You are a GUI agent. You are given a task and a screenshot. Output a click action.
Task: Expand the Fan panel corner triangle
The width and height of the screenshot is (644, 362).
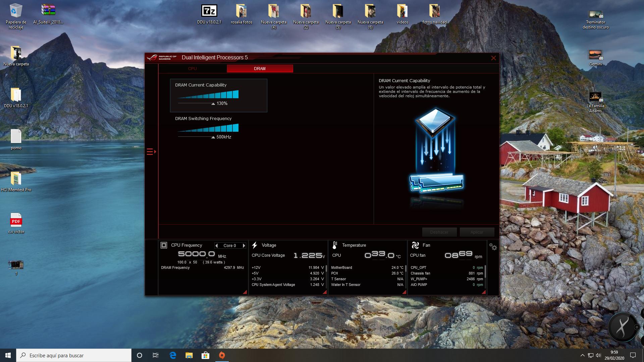tap(484, 292)
